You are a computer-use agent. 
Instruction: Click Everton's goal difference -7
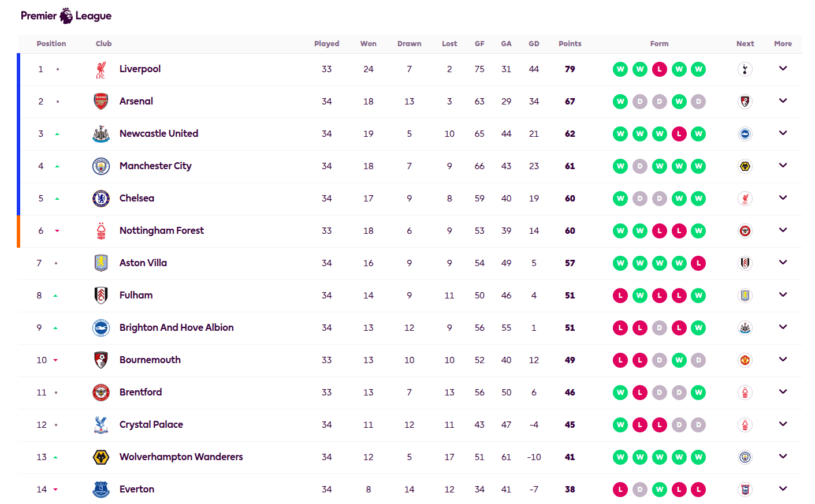pyautogui.click(x=534, y=489)
